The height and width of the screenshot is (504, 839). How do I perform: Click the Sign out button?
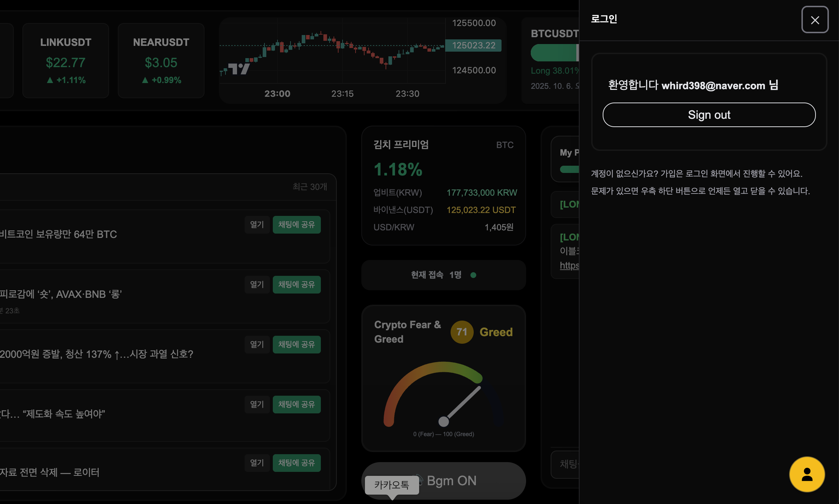(x=709, y=115)
